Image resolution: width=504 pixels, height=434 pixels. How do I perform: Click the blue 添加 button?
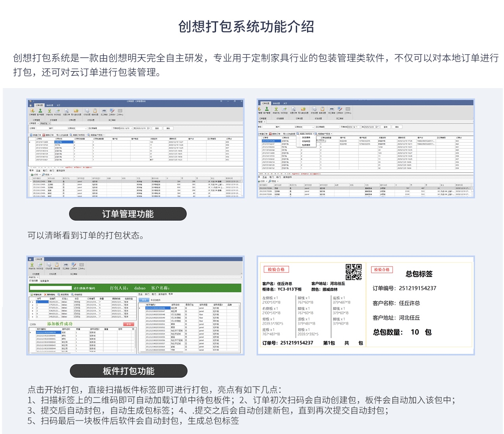[144, 300]
